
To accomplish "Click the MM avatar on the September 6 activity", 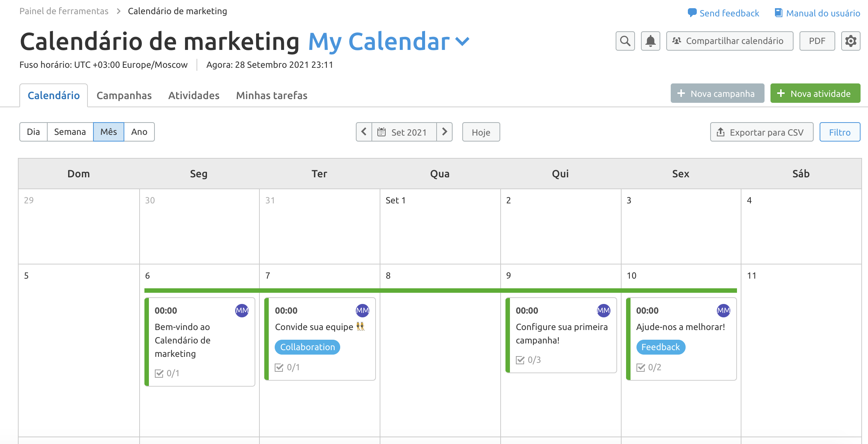I will click(x=242, y=310).
